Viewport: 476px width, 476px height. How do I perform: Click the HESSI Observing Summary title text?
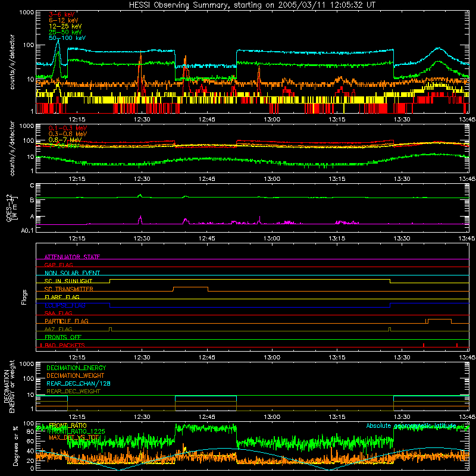pyautogui.click(x=252, y=5)
